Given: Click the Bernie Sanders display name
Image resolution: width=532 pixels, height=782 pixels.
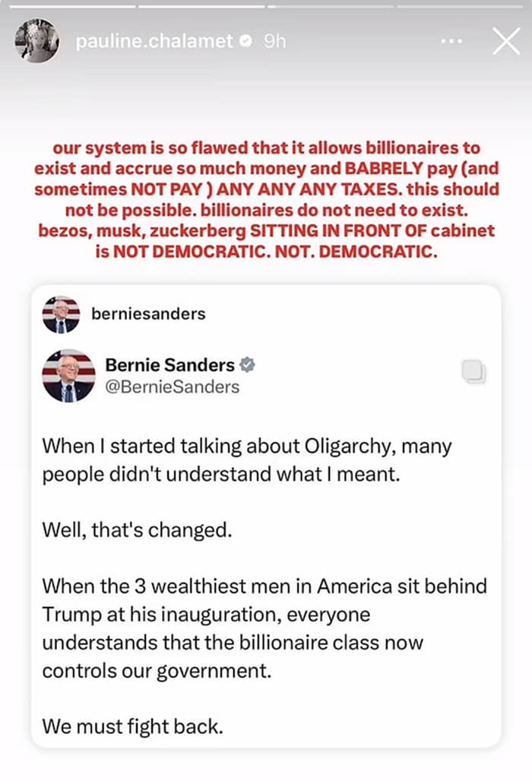Looking at the screenshot, I should tap(169, 365).
